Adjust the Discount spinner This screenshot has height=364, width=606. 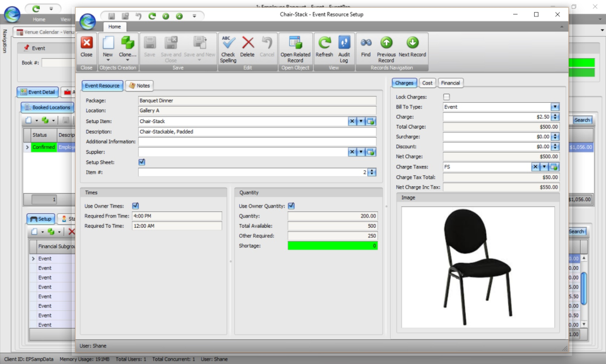pyautogui.click(x=555, y=146)
